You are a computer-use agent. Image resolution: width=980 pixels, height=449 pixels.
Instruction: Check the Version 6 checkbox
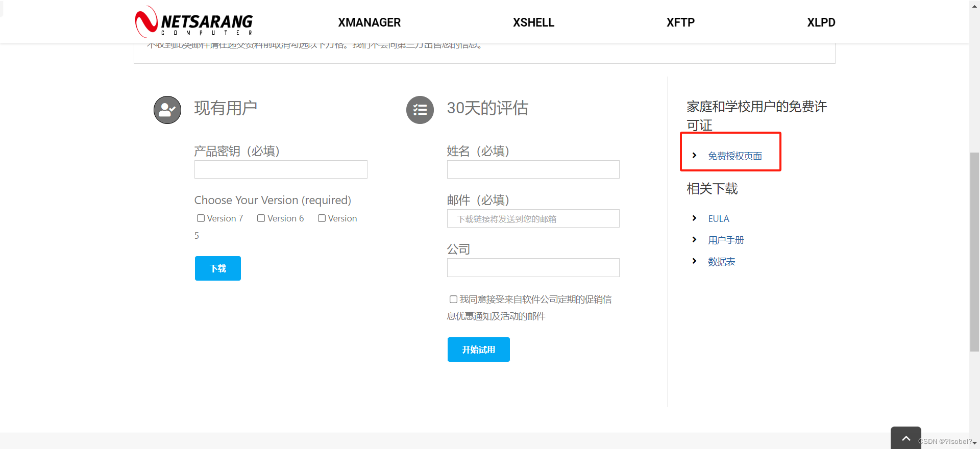[261, 218]
